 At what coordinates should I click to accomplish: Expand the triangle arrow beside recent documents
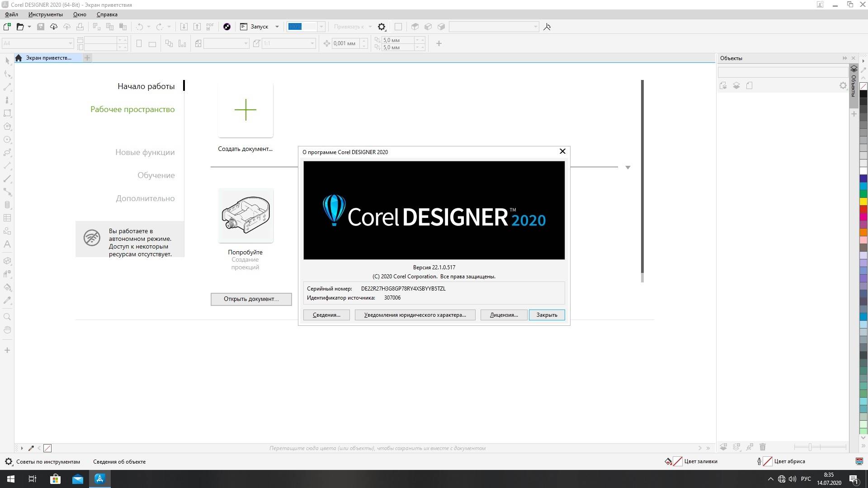627,168
